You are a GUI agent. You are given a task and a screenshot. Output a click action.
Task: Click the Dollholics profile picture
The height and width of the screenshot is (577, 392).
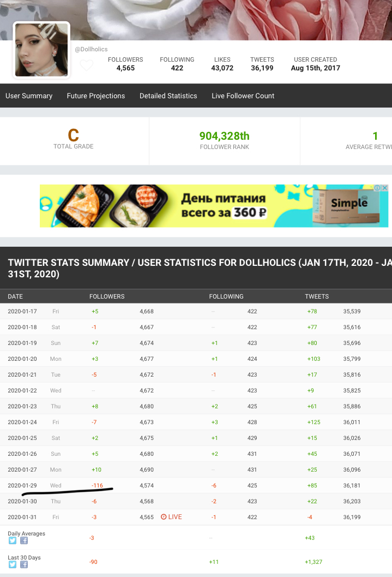pyautogui.click(x=41, y=50)
